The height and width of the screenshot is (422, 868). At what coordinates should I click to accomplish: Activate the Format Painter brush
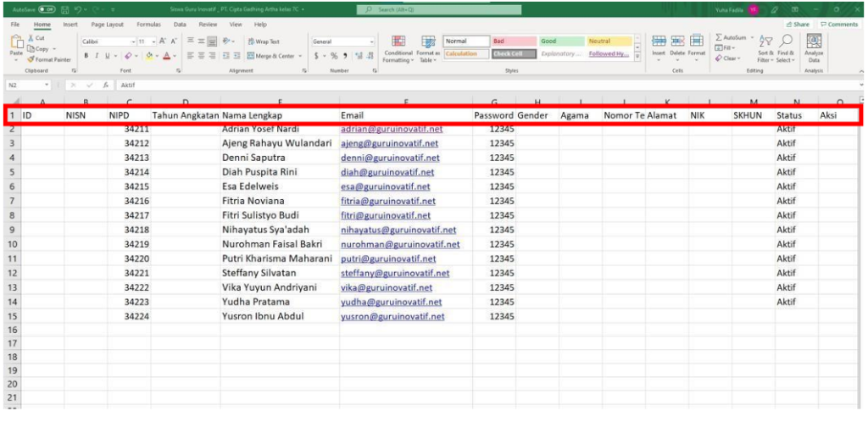(48, 59)
